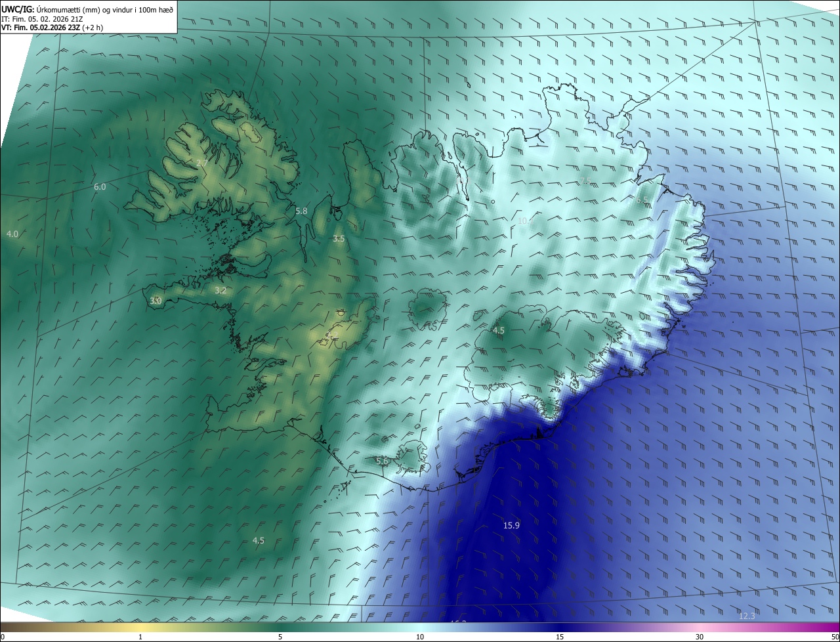
Task: Click the UWC/IG Úrkomumætti title line
Action: pyautogui.click(x=87, y=9)
